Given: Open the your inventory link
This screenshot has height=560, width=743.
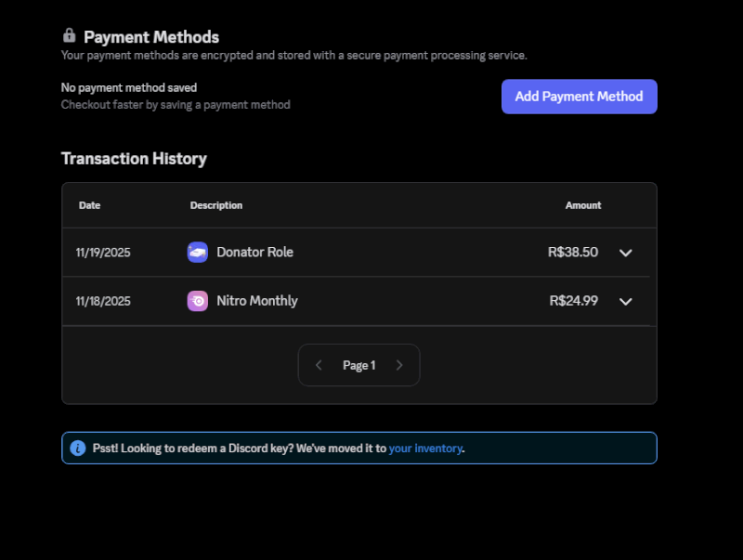Looking at the screenshot, I should pyautogui.click(x=425, y=448).
